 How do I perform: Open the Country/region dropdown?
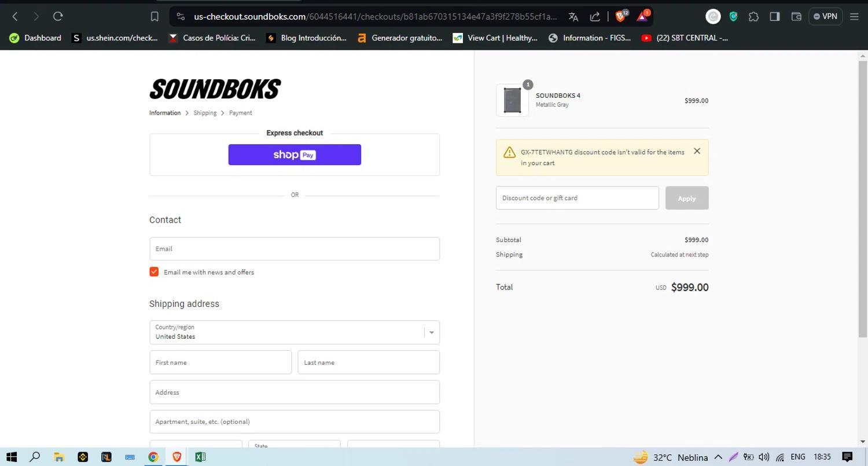click(295, 332)
